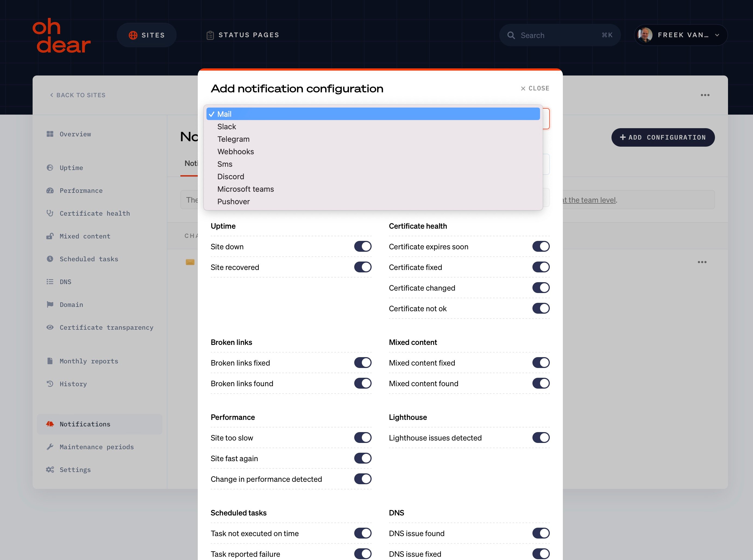
Task: Select Microsoft teams from the list
Action: point(373,189)
